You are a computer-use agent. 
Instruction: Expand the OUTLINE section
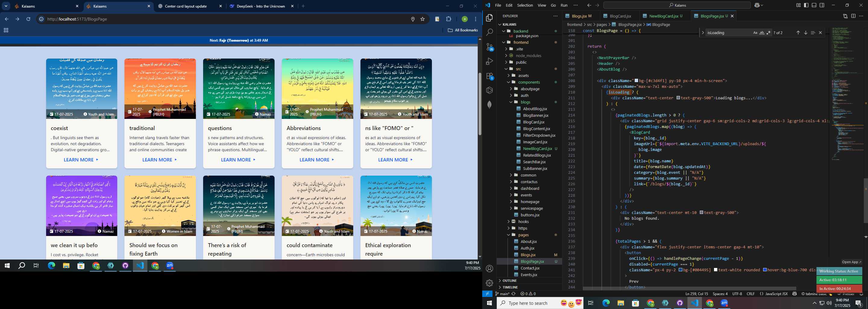pyautogui.click(x=509, y=281)
